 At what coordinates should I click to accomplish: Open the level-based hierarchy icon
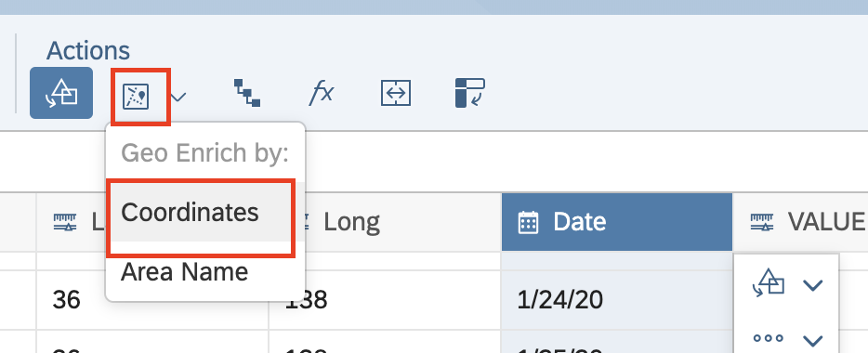[x=247, y=93]
